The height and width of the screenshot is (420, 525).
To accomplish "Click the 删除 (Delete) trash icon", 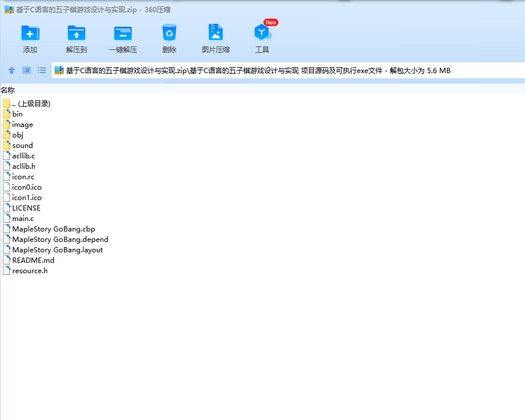I will click(169, 32).
